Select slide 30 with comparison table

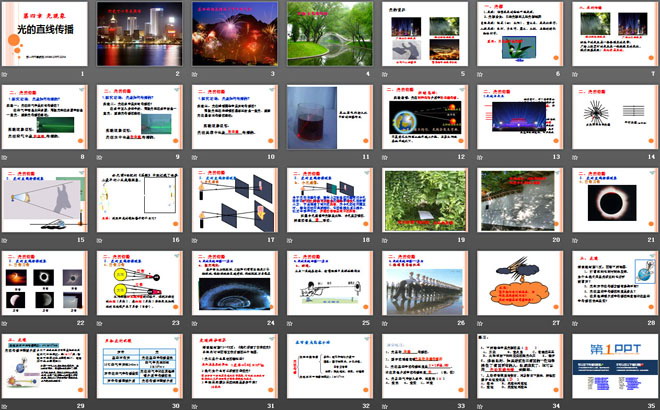140,366
